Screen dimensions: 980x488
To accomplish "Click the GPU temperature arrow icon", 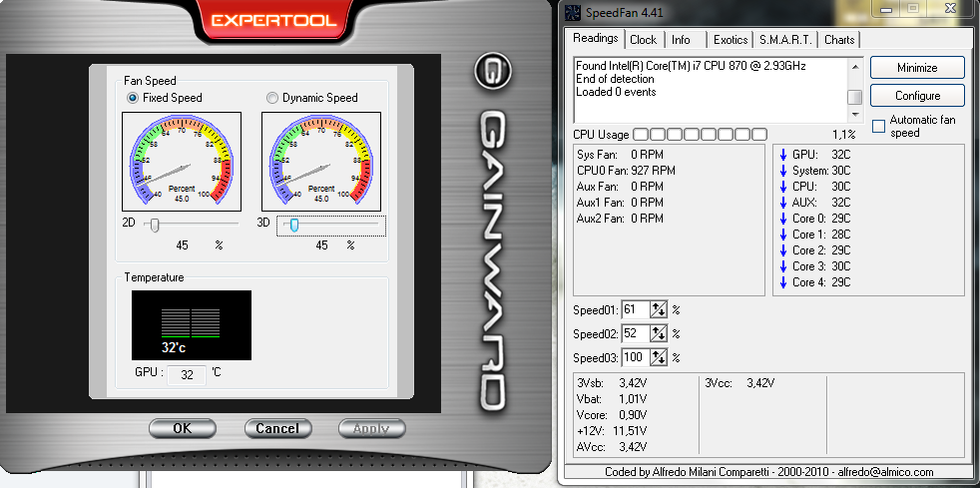I will click(783, 155).
